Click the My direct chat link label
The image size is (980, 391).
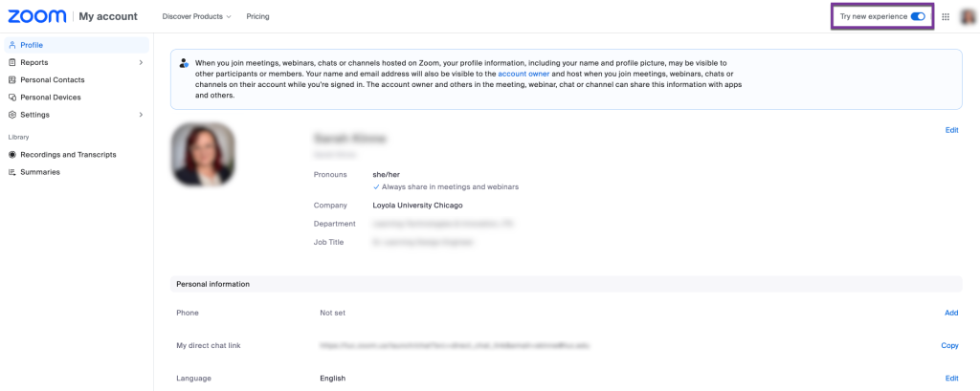click(208, 345)
